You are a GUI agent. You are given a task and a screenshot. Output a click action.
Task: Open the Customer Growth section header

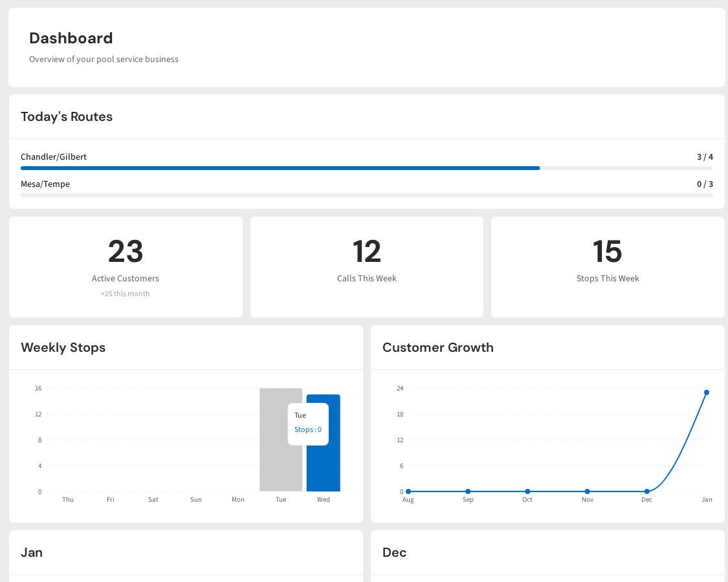click(438, 347)
